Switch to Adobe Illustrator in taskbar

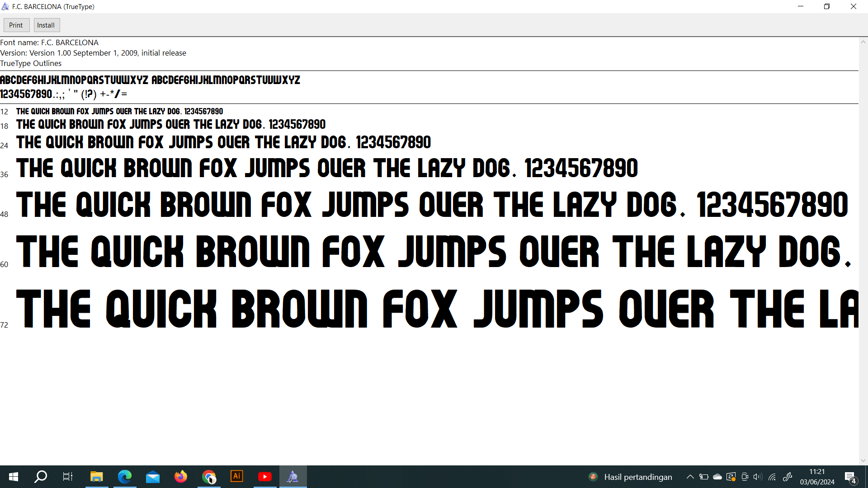[237, 477]
